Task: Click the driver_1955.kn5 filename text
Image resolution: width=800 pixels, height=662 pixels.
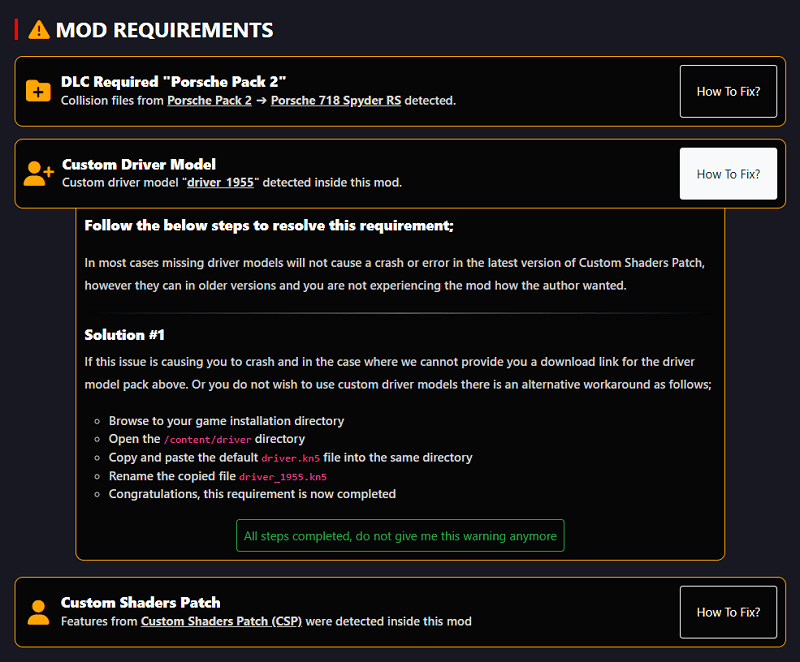Action: (285, 476)
